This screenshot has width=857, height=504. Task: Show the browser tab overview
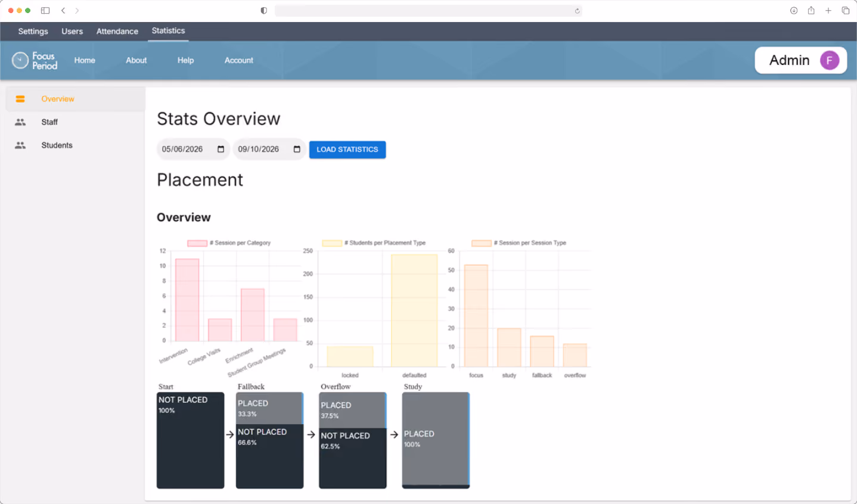coord(846,11)
